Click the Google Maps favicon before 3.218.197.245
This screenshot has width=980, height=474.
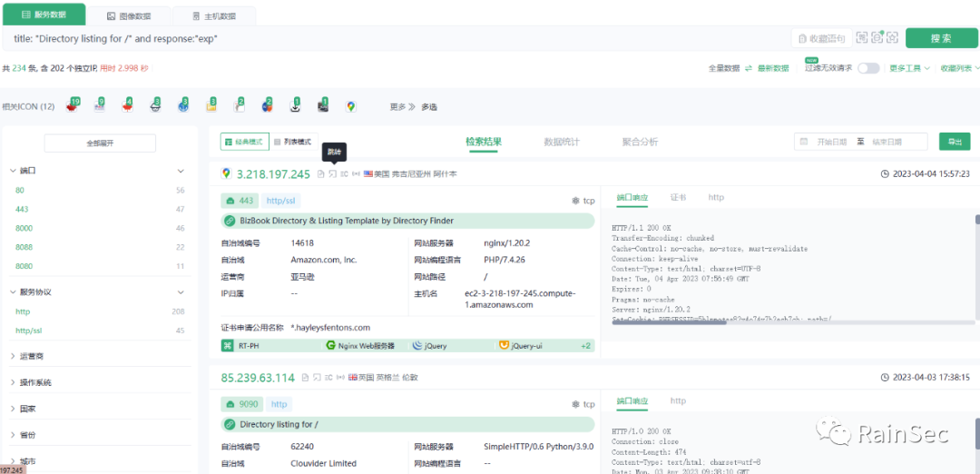(226, 173)
